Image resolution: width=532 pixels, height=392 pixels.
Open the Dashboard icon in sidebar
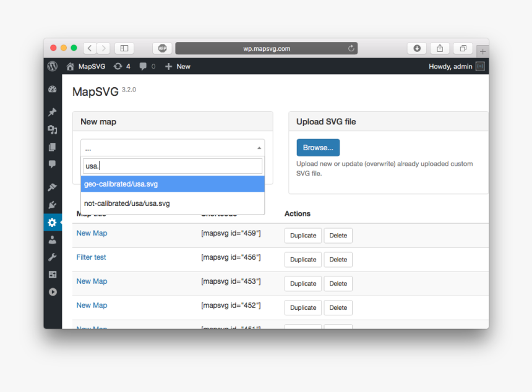pos(52,90)
